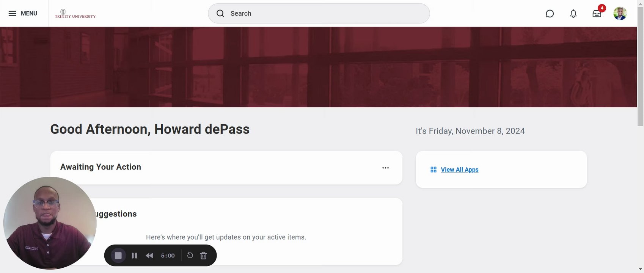The image size is (644, 273).
Task: Open the MENU hamburger button
Action: (x=23, y=14)
